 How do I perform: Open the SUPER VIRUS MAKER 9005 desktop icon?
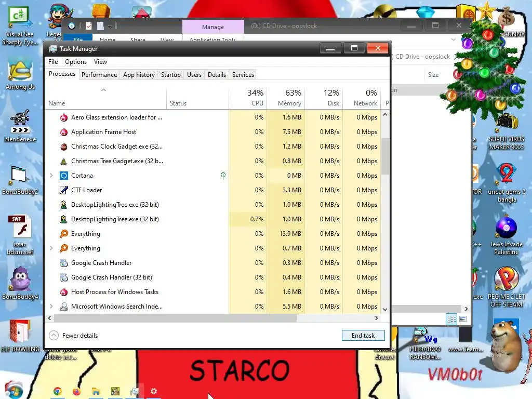click(x=506, y=132)
